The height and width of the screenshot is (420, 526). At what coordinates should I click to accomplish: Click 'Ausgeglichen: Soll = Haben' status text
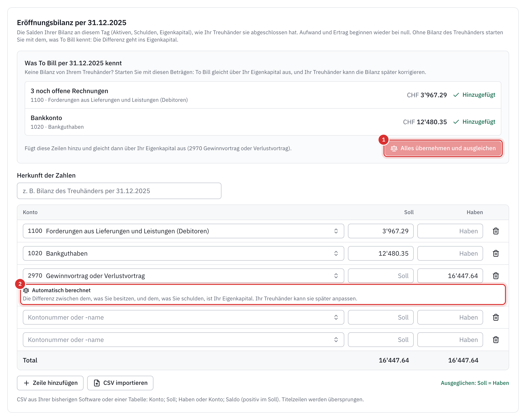point(475,383)
